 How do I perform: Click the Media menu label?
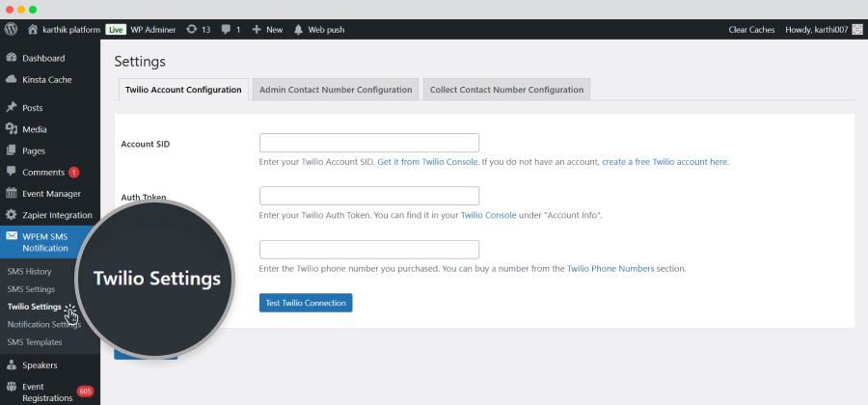coord(35,129)
